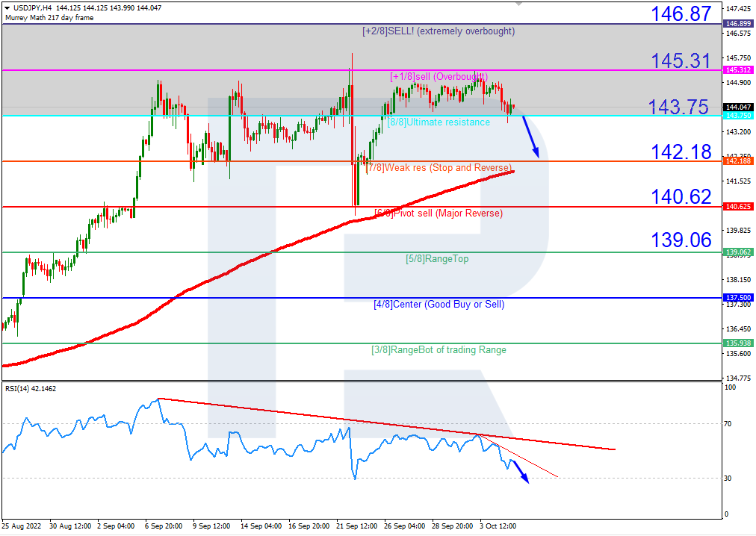The image size is (756, 536).
Task: Select the USDJPY,H4 symbol title
Action: coord(28,7)
